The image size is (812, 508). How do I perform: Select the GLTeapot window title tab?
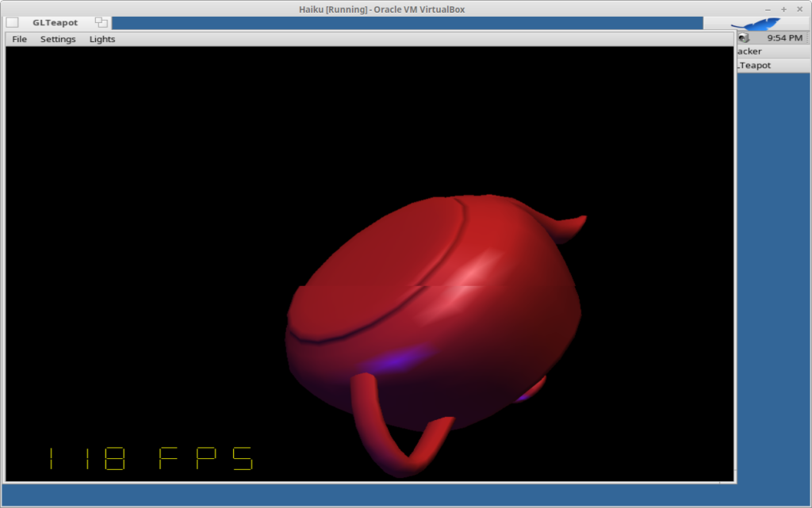pos(55,23)
